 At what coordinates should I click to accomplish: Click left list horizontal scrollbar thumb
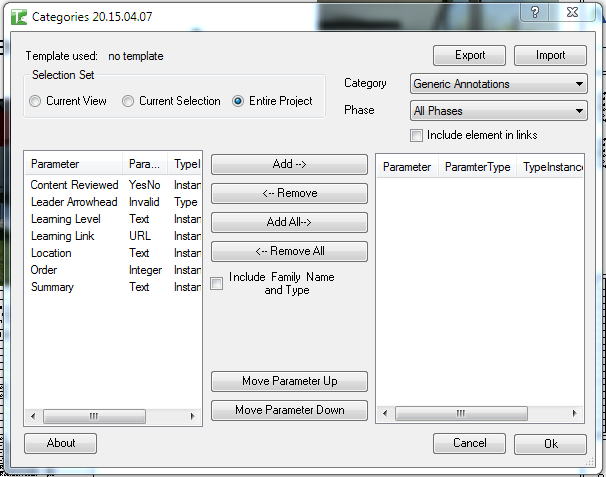[94, 417]
